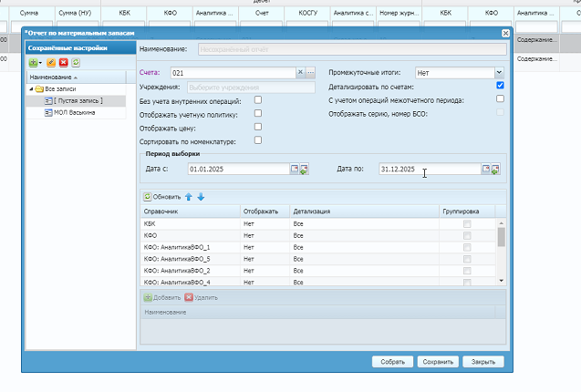The width and height of the screenshot is (581, 392).
Task: Click the red delete saved setting icon
Action: [x=63, y=62]
